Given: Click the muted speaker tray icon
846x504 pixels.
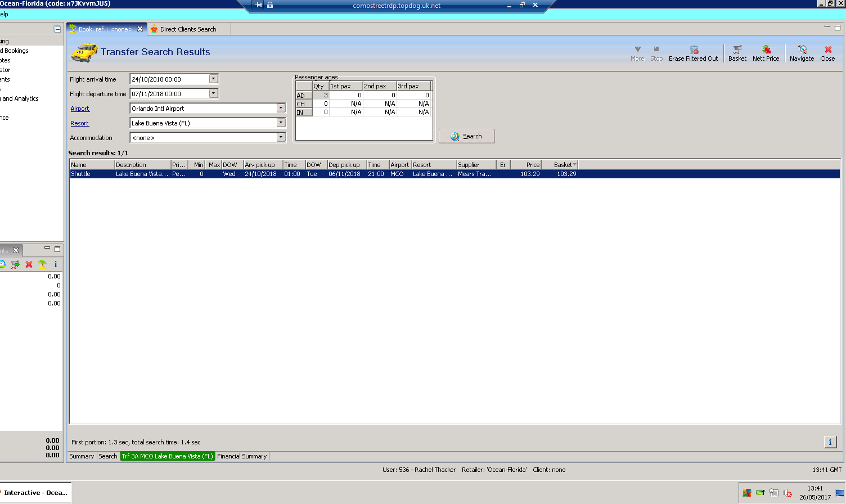Looking at the screenshot, I should [787, 493].
